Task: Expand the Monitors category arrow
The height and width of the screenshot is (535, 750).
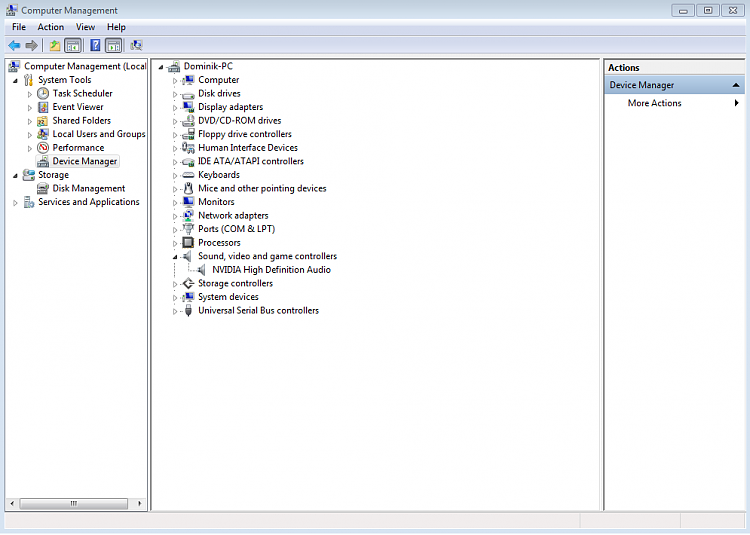Action: [x=175, y=203]
